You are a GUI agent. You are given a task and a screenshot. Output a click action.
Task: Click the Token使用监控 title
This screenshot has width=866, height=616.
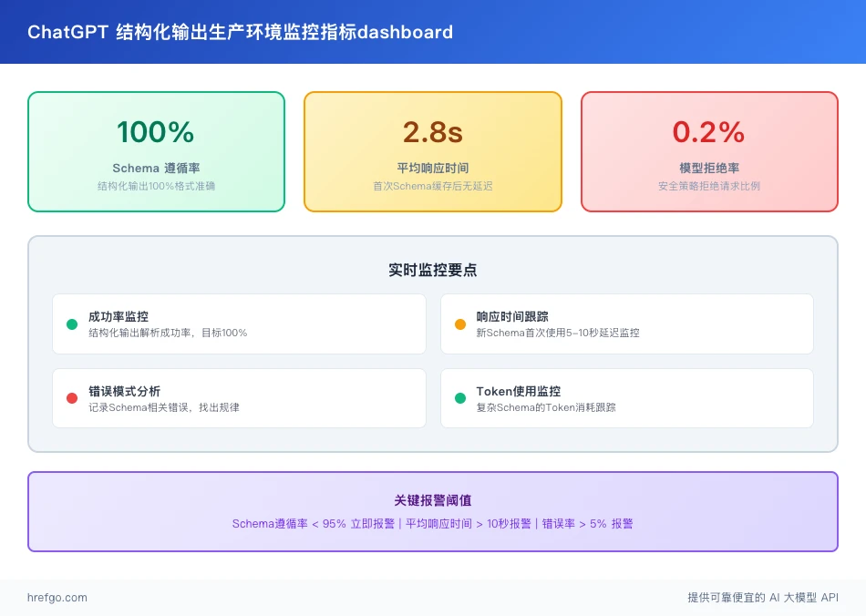click(x=519, y=391)
